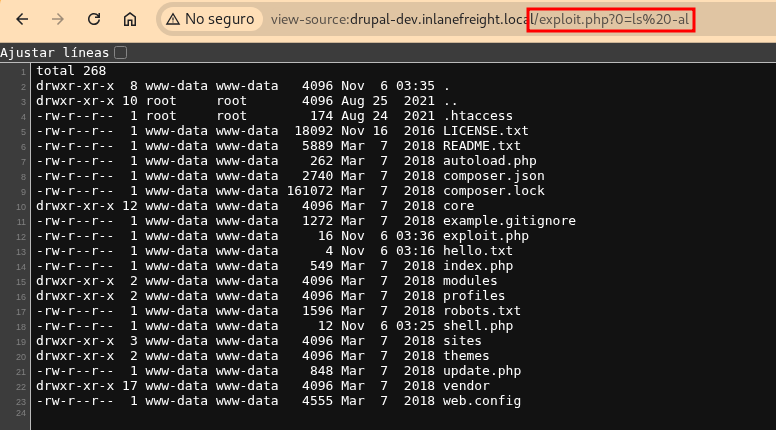Select the index.php file name
Screen dimensions: 776x430
[478, 266]
